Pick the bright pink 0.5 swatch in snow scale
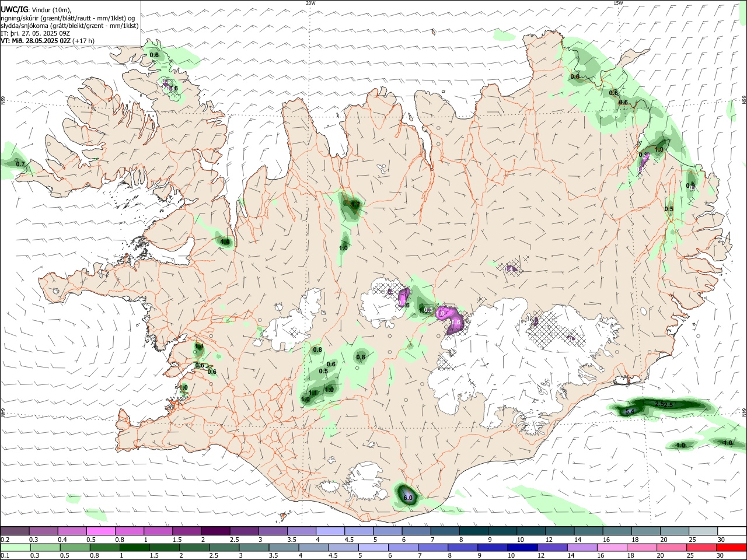Image resolution: width=747 pixels, height=560 pixels. pos(101,531)
